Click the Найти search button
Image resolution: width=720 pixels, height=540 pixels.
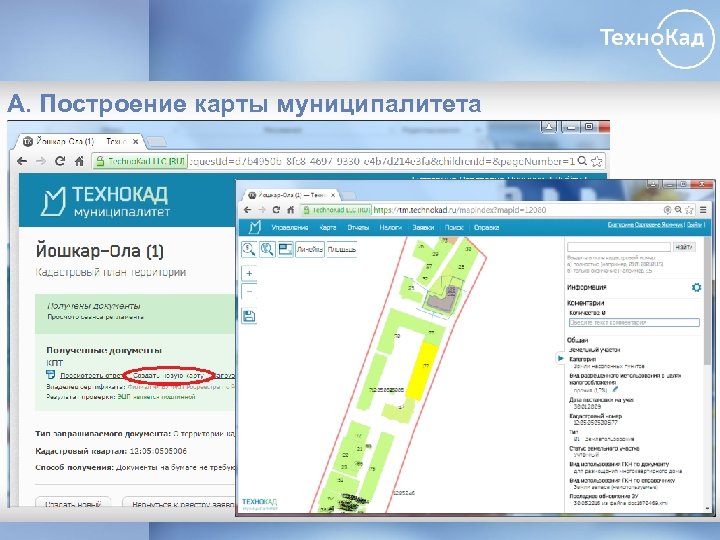click(x=684, y=247)
